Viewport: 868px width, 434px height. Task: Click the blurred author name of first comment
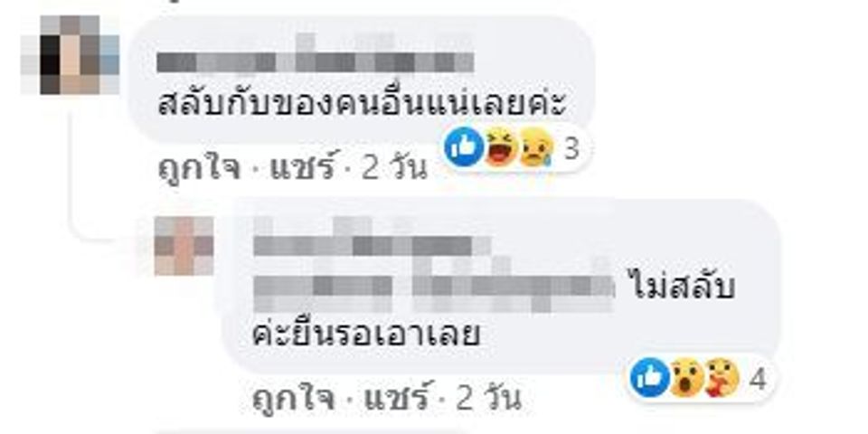click(x=316, y=62)
